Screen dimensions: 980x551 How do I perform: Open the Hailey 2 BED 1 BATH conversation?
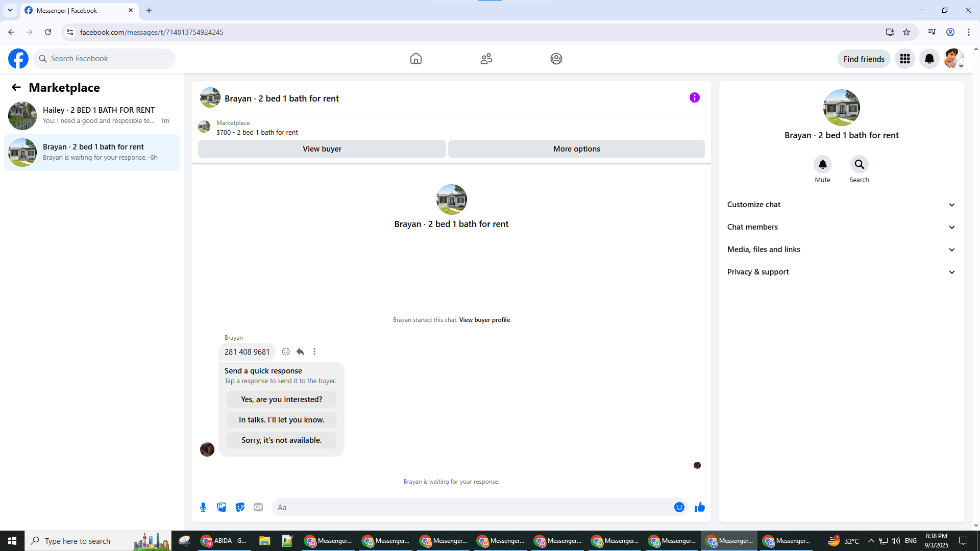pos(92,115)
